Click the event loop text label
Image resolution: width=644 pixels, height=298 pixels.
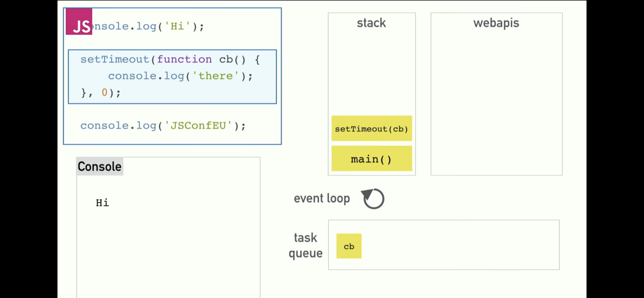point(322,198)
